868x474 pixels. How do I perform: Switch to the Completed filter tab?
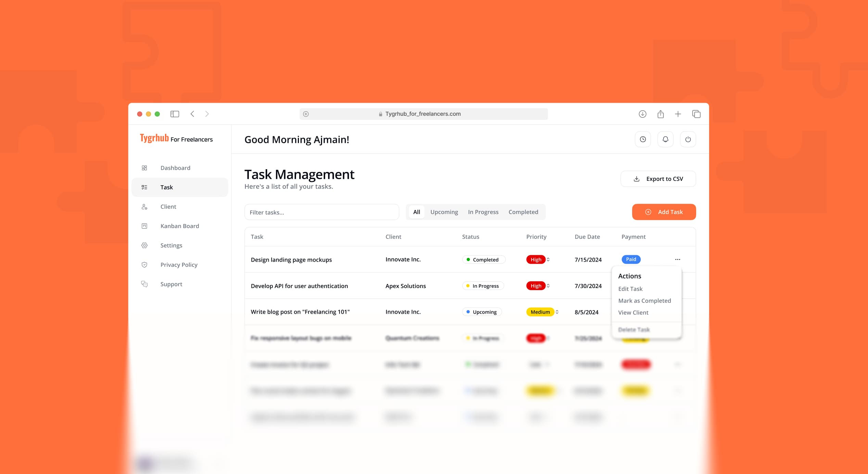[523, 212]
